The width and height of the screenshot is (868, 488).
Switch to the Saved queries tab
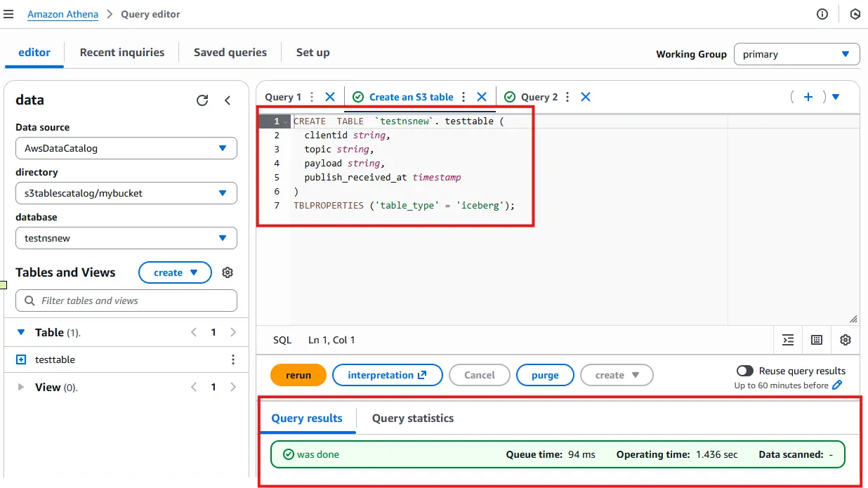point(230,53)
